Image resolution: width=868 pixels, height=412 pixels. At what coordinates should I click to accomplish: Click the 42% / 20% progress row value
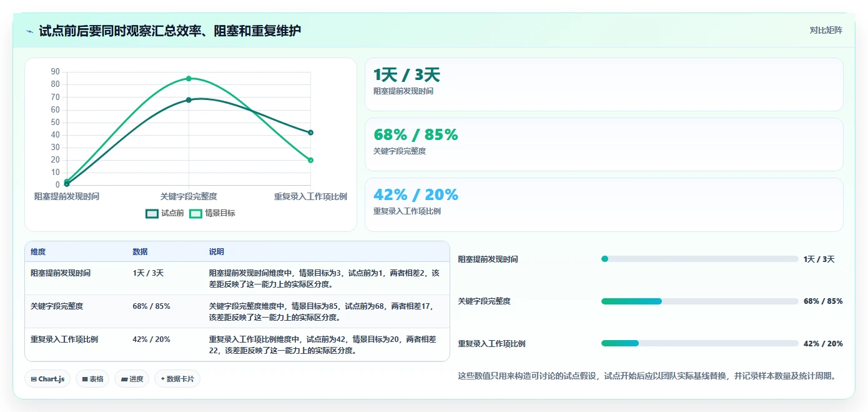click(x=823, y=344)
